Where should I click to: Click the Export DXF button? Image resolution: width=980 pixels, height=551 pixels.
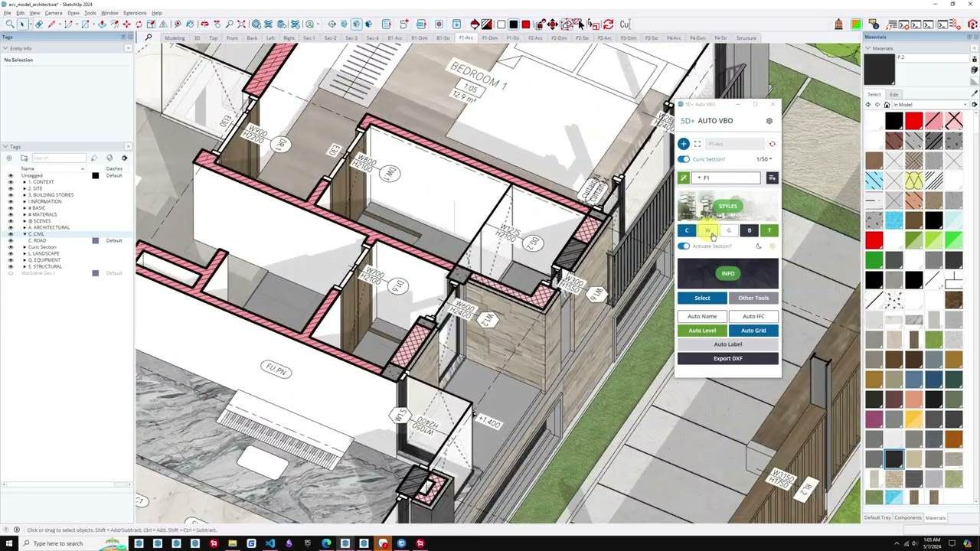(x=728, y=358)
